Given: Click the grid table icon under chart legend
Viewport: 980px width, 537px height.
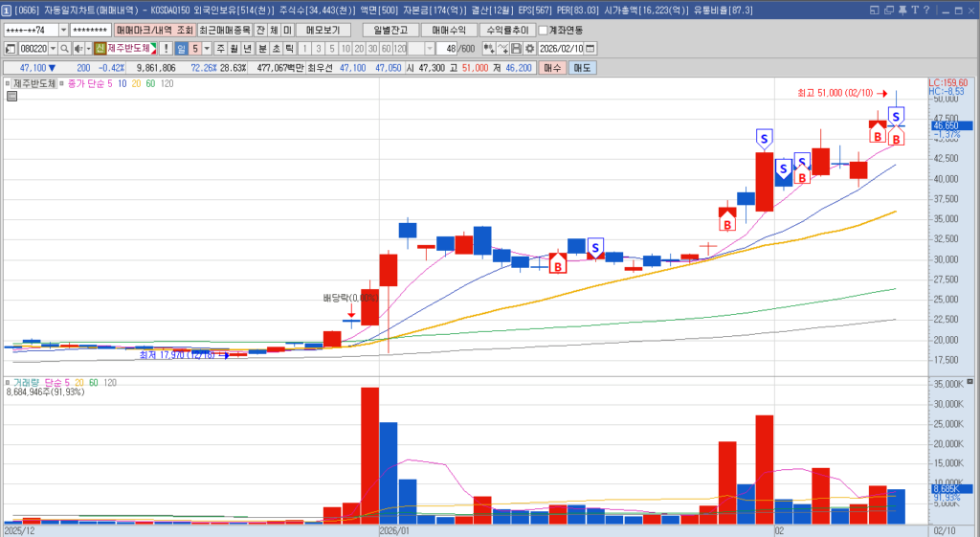Looking at the screenshot, I should point(11,97).
